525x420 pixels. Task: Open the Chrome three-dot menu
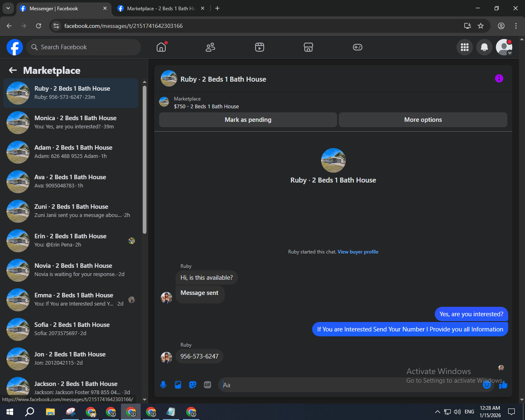[x=516, y=26]
